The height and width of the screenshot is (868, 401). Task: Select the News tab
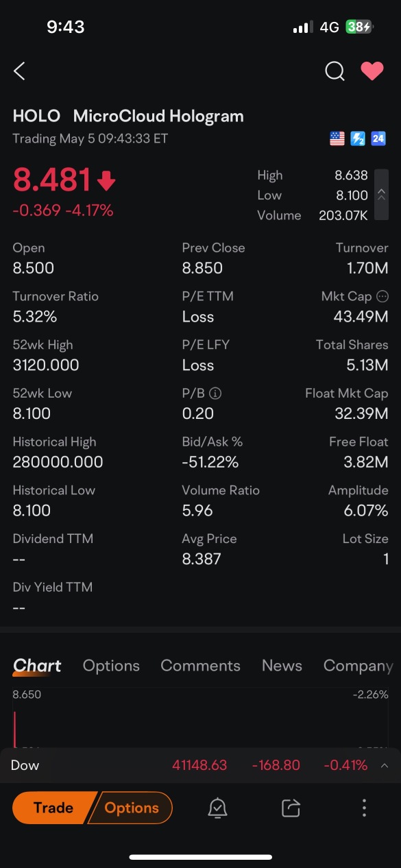282,666
